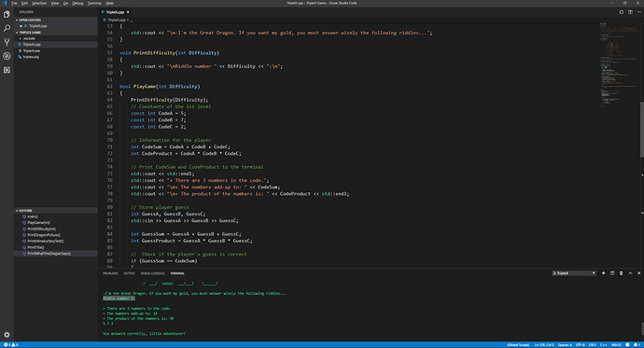Close TripleX.cpp in Open Editors list
This screenshot has width=644, height=348.
21,26
